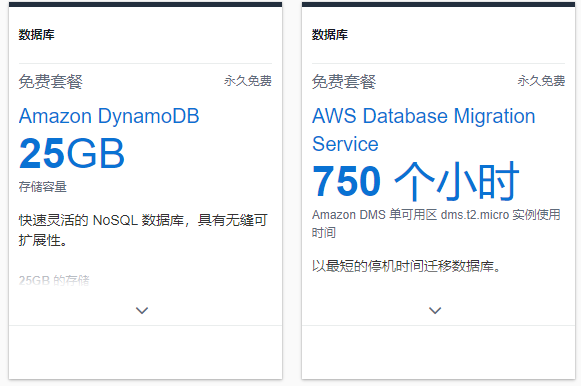
Task: Click the "750 个小时" figure
Action: [415, 181]
